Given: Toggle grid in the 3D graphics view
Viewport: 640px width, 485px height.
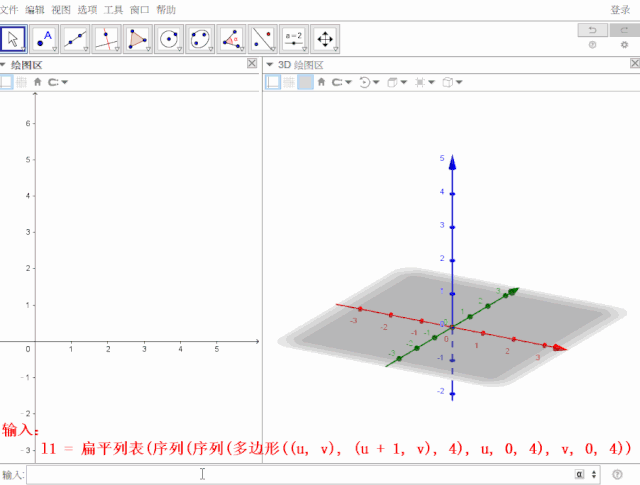Looking at the screenshot, I should pyautogui.click(x=289, y=82).
